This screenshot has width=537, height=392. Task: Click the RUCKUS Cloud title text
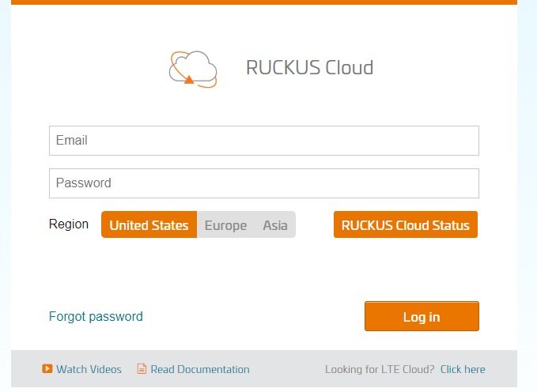(309, 67)
